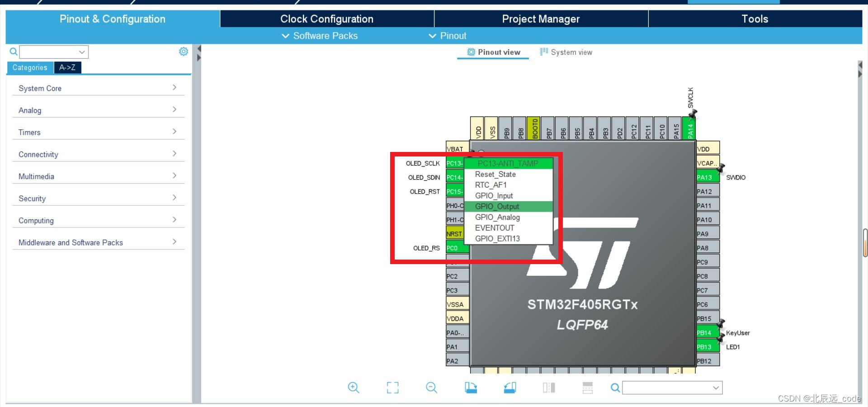The image size is (868, 407).
Task: Switch to Pinout & Configuration tab
Action: [113, 19]
